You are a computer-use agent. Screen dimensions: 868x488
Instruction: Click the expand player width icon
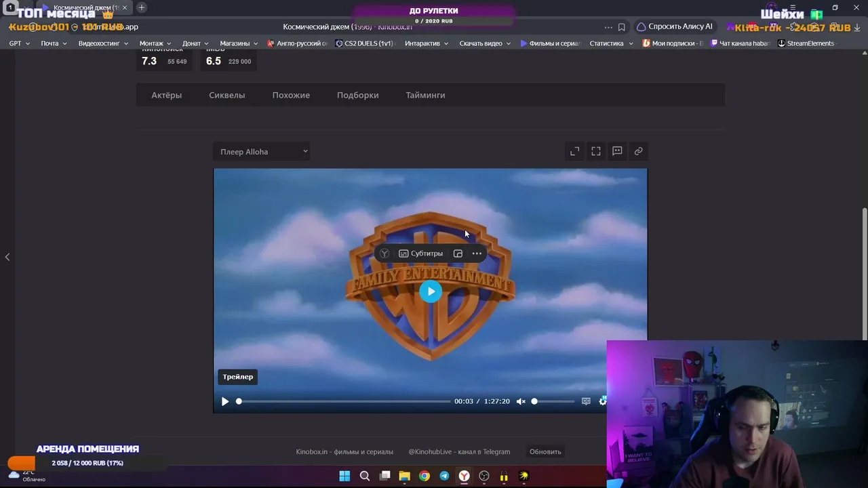pos(574,151)
